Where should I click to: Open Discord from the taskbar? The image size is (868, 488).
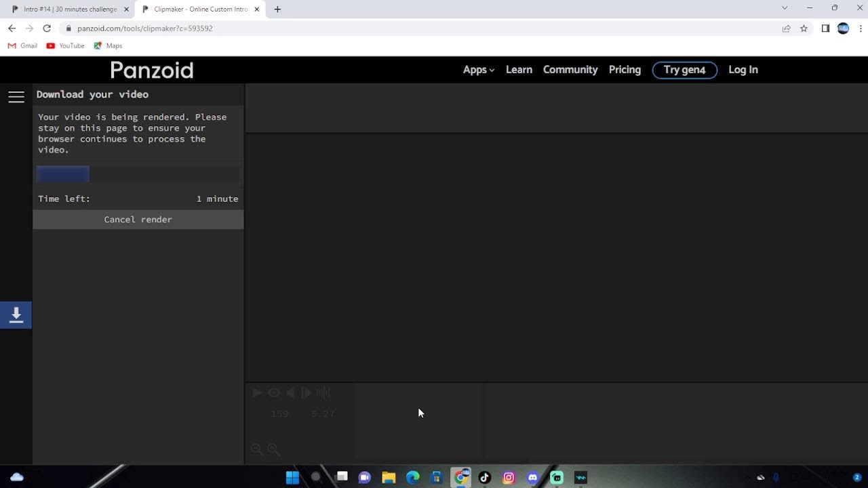coord(533,477)
